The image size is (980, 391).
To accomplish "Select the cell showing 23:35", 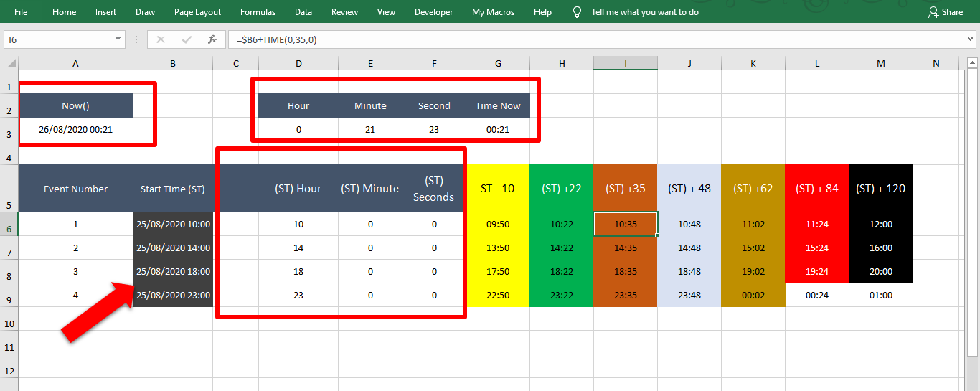I will coord(626,295).
